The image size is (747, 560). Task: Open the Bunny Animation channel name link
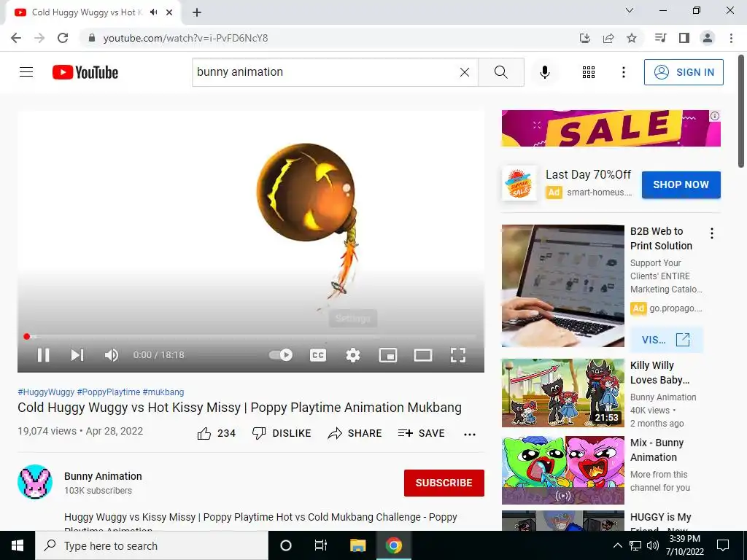tap(103, 476)
